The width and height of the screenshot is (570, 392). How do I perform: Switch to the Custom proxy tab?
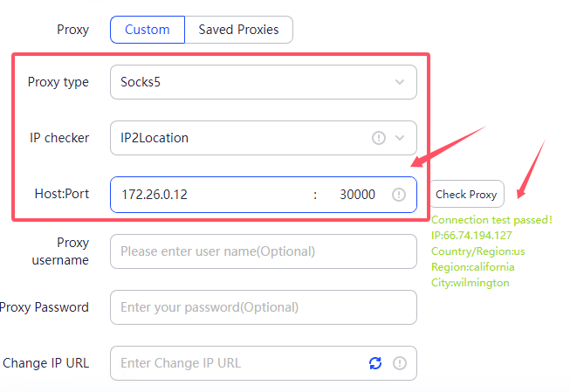148,30
